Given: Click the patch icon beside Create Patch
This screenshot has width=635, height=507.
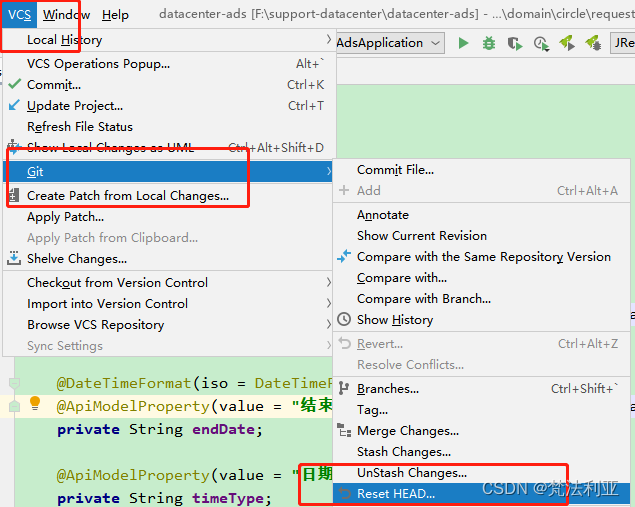Looking at the screenshot, I should tap(13, 195).
